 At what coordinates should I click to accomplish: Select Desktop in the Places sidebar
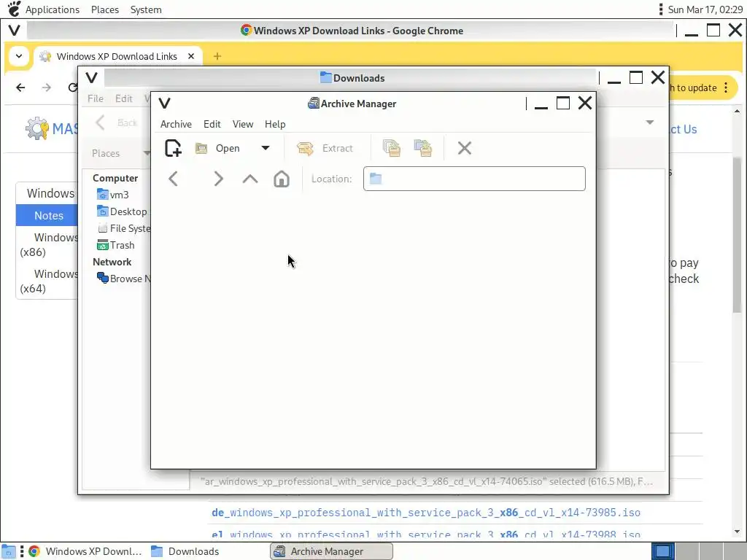pos(122,211)
